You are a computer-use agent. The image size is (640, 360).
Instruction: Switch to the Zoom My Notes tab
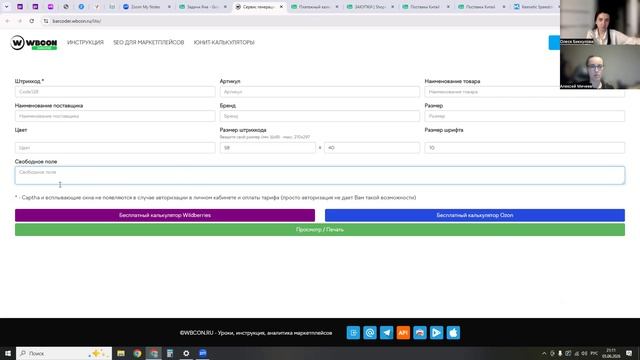coord(146,7)
